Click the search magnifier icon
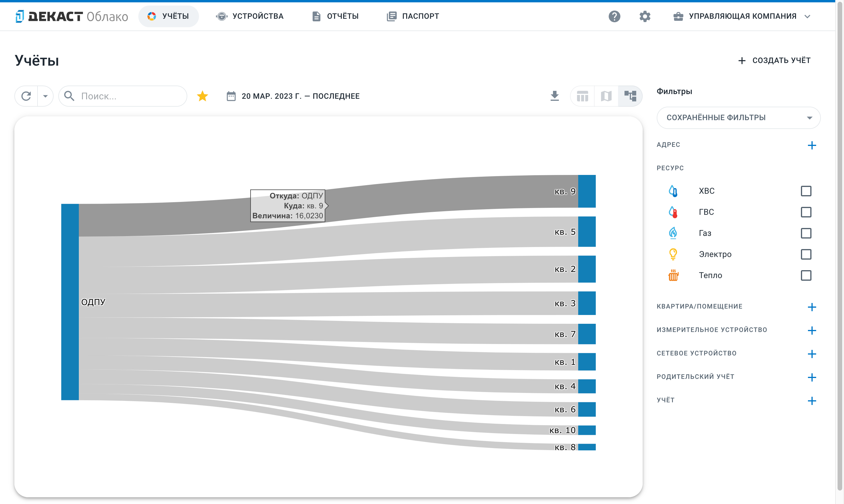Screen dimensions: 844x504 coord(69,96)
